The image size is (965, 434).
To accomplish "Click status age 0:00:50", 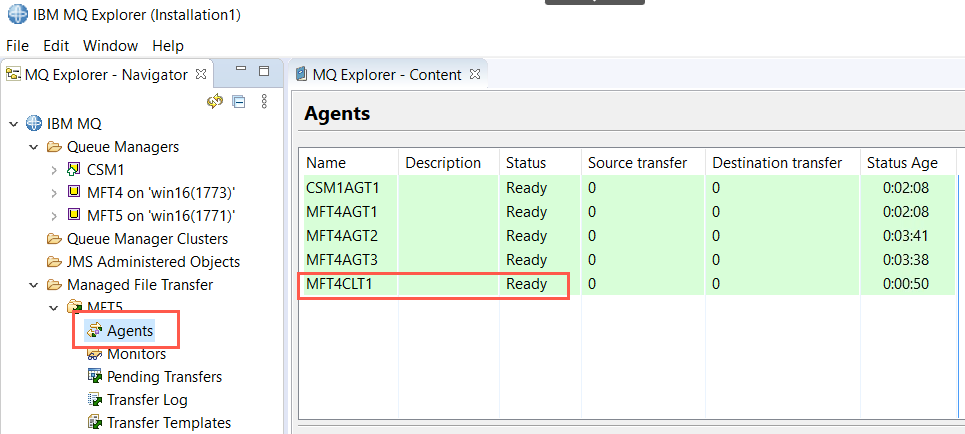I will tap(905, 284).
